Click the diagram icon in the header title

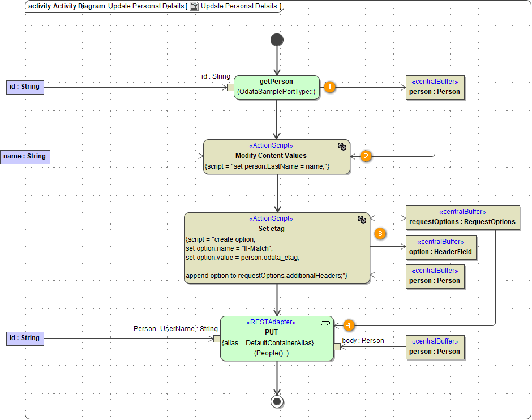tap(194, 6)
